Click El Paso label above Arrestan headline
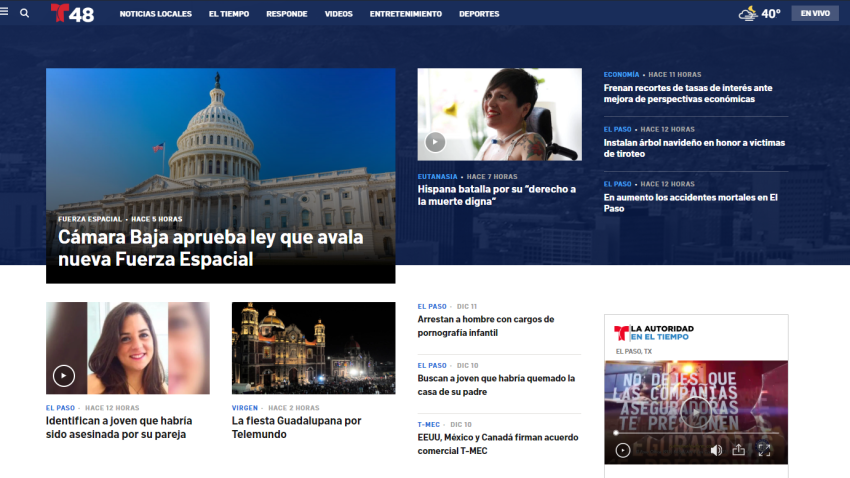Viewport: 850px width, 478px height. (x=432, y=307)
